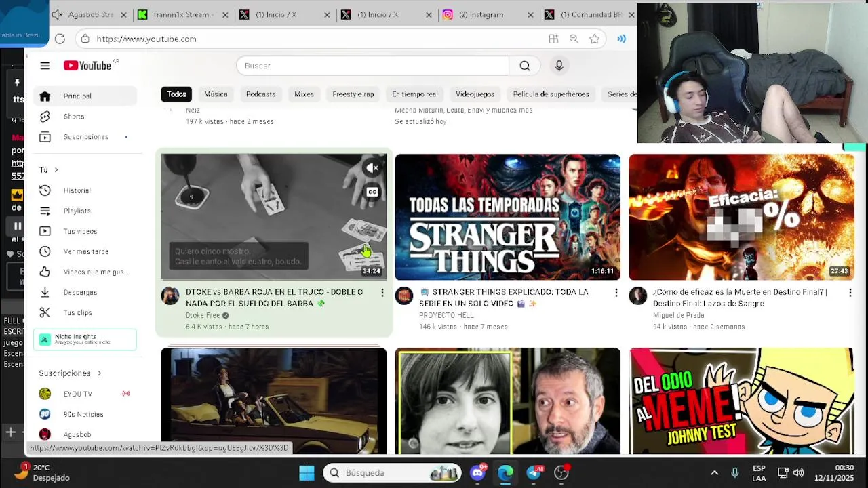Open the Miguel de Prada channel avatar

tap(638, 296)
